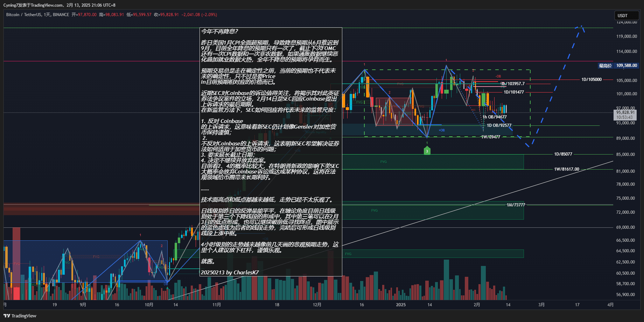
Task: Click the 3月 time axis label
Action: pos(541,305)
